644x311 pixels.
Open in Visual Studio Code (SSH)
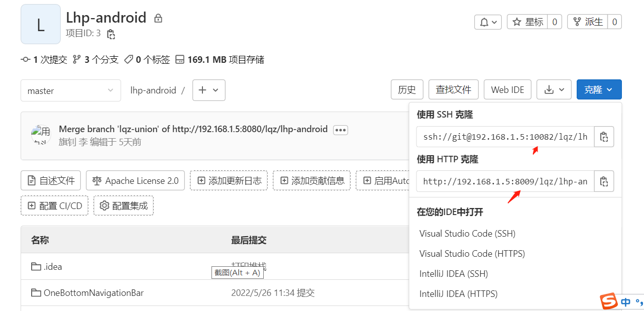(467, 234)
